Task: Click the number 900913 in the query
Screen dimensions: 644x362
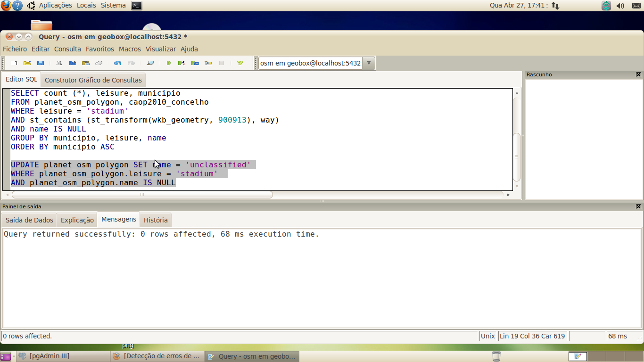Action: (232, 120)
